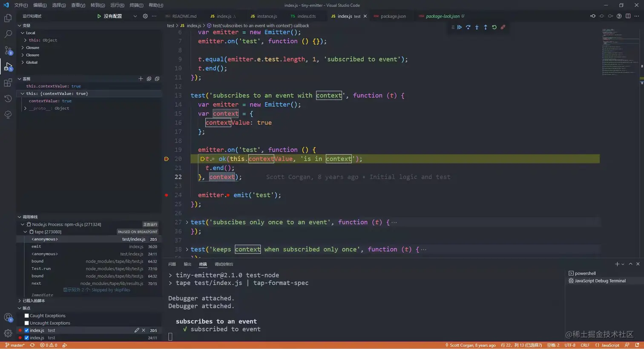Split the editor to the right
Image resolution: width=644 pixels, height=349 pixels.
coord(628,16)
